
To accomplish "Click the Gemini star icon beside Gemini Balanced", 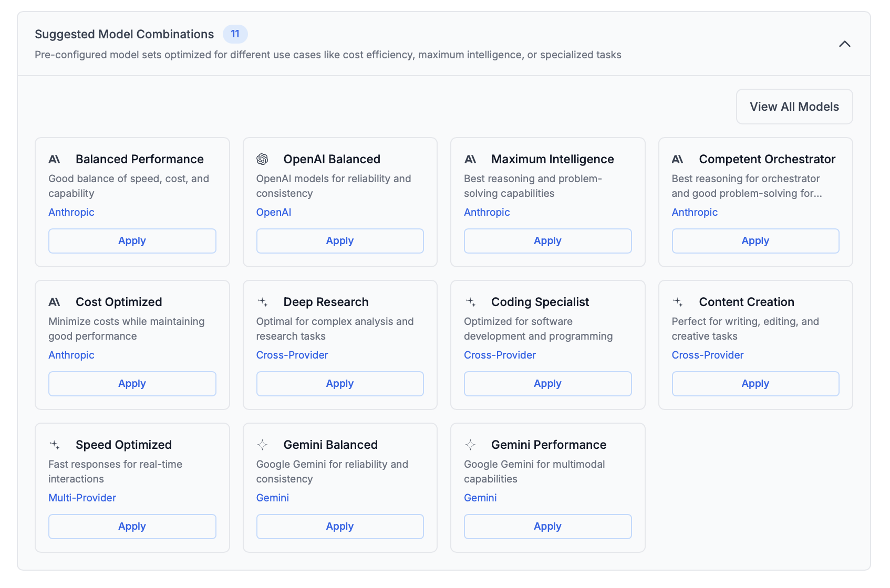I will pos(262,445).
